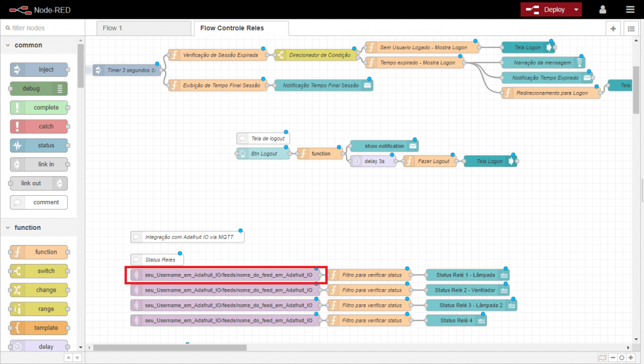Screen dimensions: 644x364
Task: Select the Status Relé 1 - Lâmpada node
Action: click(467, 275)
